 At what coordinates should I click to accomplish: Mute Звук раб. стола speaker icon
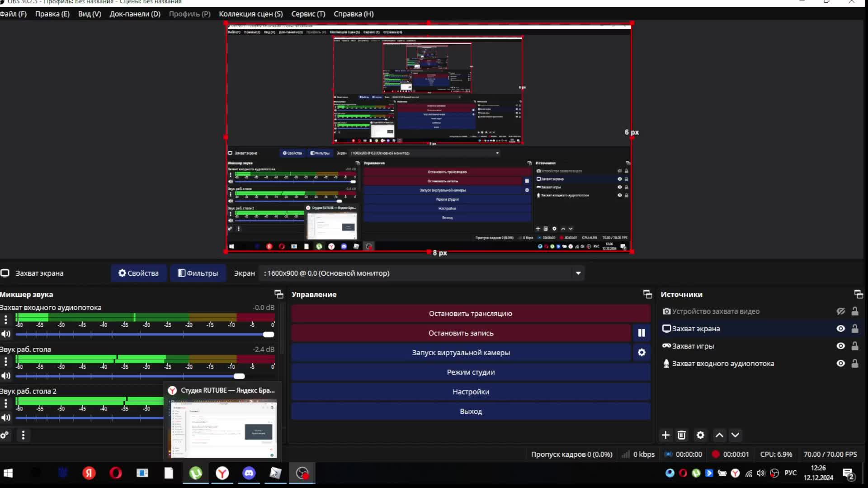[x=6, y=376]
